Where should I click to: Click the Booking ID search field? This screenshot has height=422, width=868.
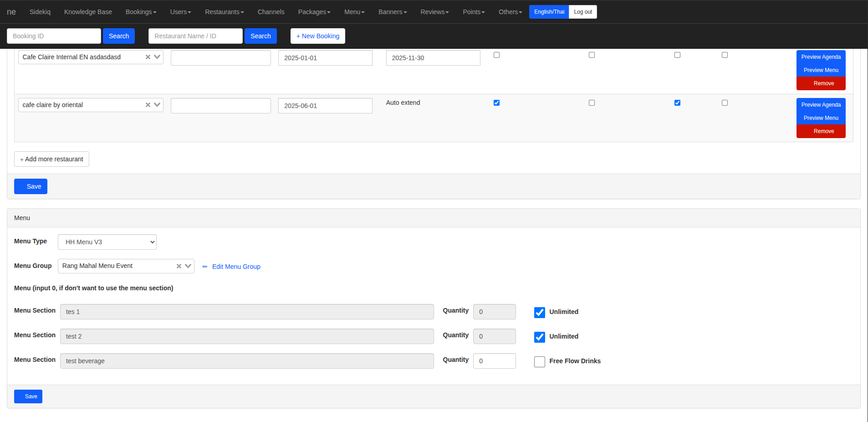pos(54,36)
